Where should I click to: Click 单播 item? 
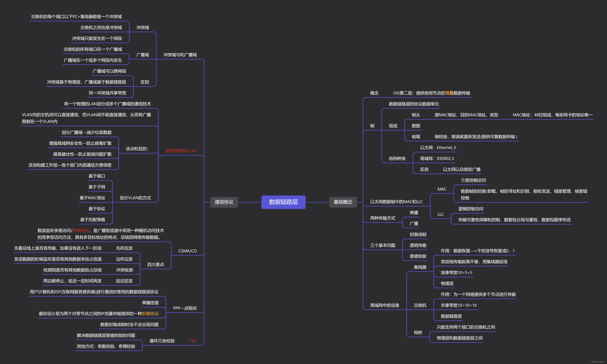click(x=414, y=213)
